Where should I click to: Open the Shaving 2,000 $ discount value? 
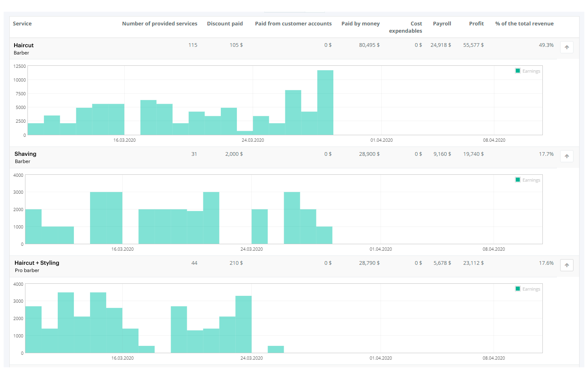(234, 154)
